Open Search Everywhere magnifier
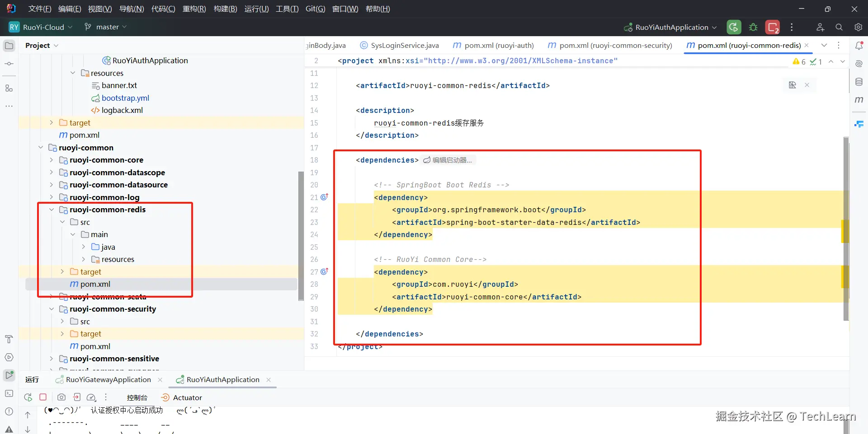 [x=839, y=27]
